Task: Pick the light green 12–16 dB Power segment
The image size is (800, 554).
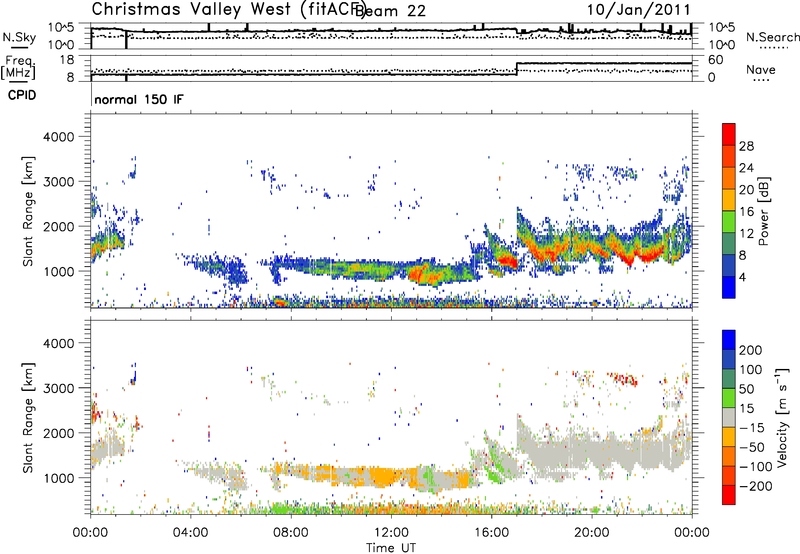Action: tap(729, 222)
